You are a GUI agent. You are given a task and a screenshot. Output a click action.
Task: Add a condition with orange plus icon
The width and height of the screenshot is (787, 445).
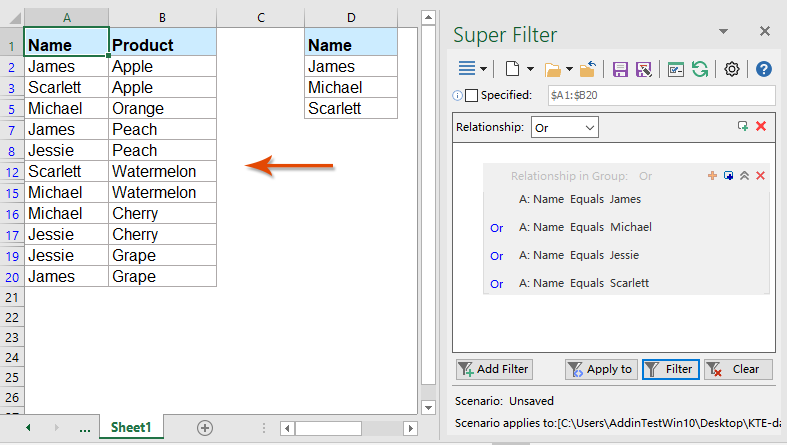pyautogui.click(x=712, y=176)
